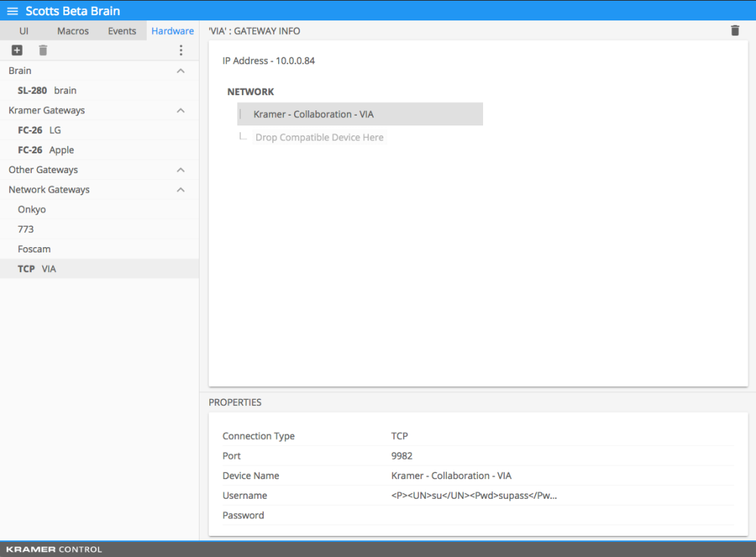Click the Port value 9982
The height and width of the screenshot is (557, 756).
(x=401, y=456)
